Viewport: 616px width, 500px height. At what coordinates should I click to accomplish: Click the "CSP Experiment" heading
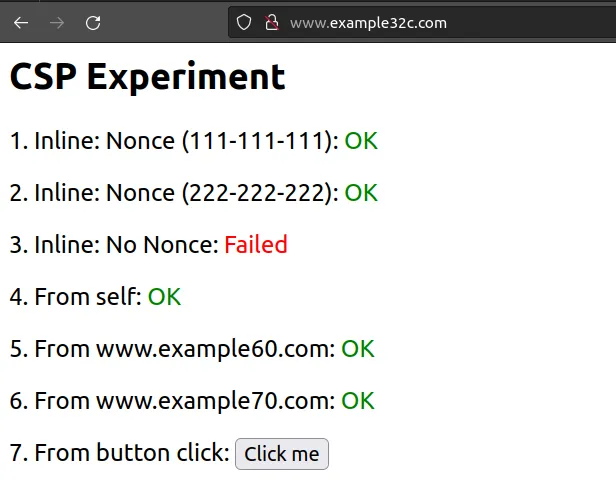147,77
